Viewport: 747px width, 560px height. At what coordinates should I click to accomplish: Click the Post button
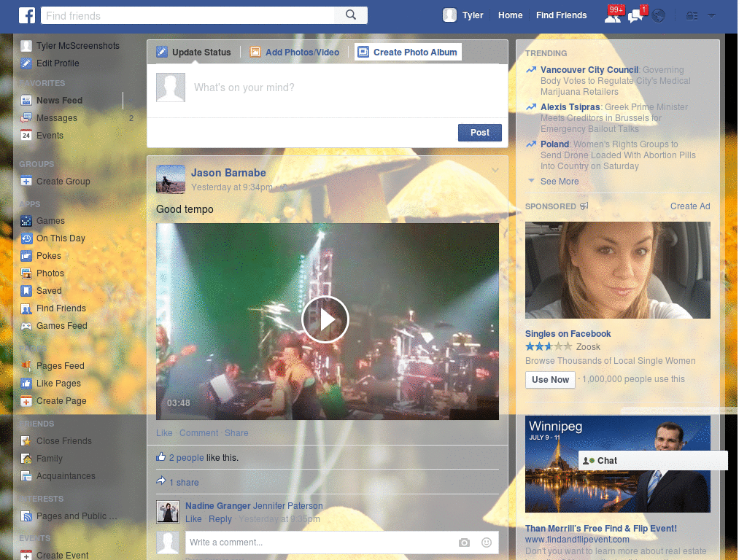pos(479,133)
